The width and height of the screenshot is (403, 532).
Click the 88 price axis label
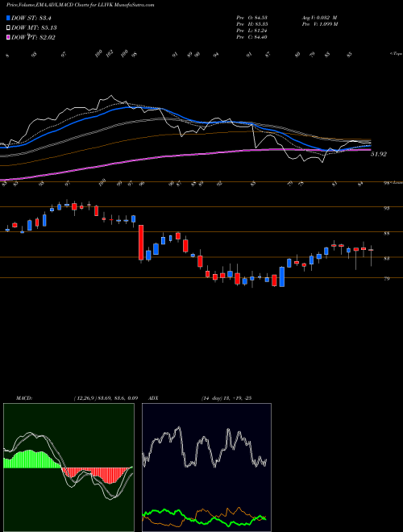pyautogui.click(x=386, y=234)
